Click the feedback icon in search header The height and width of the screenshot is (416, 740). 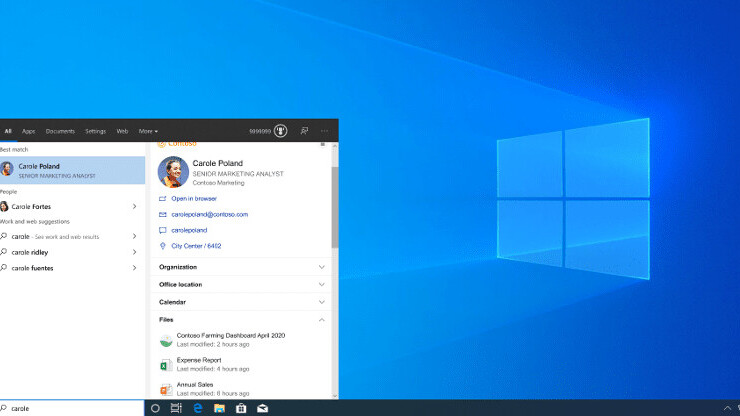(304, 131)
